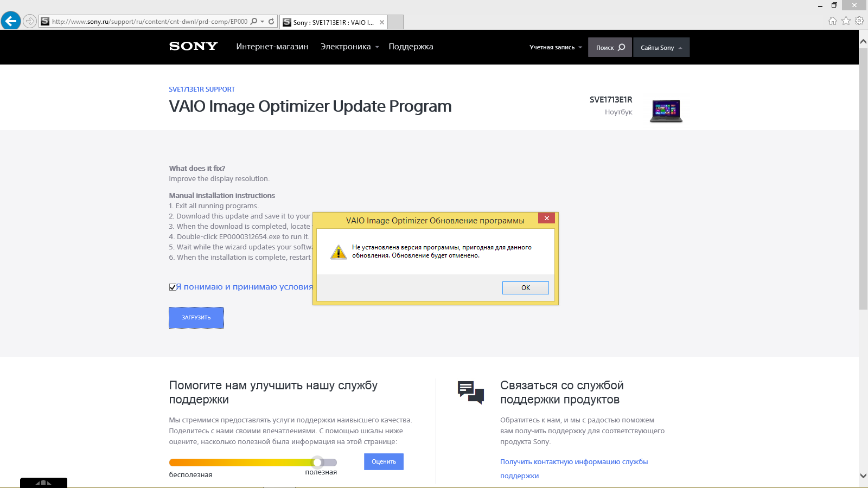The width and height of the screenshot is (868, 488).
Task: Open favorites with the star icon
Action: click(846, 21)
